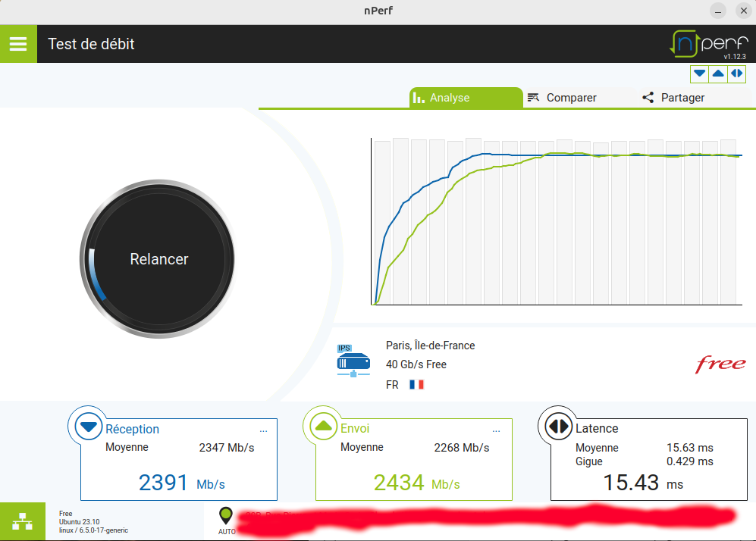Toggle the download curve filter button
756x541 pixels.
(699, 73)
